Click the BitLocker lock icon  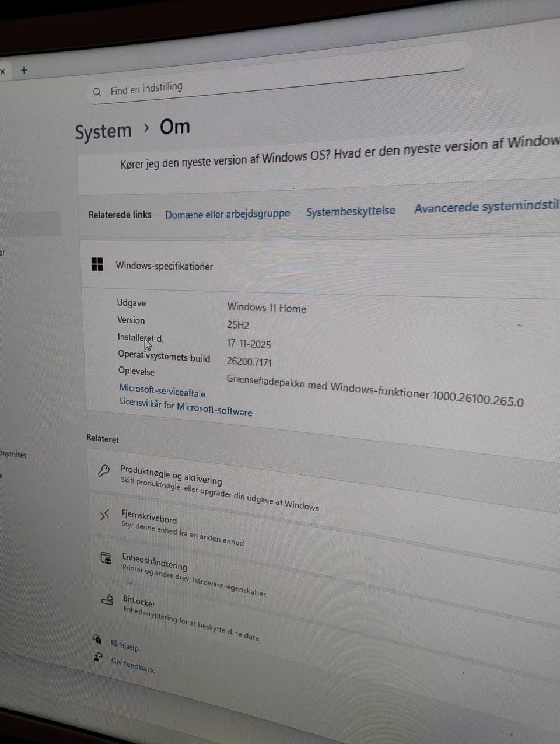107,599
